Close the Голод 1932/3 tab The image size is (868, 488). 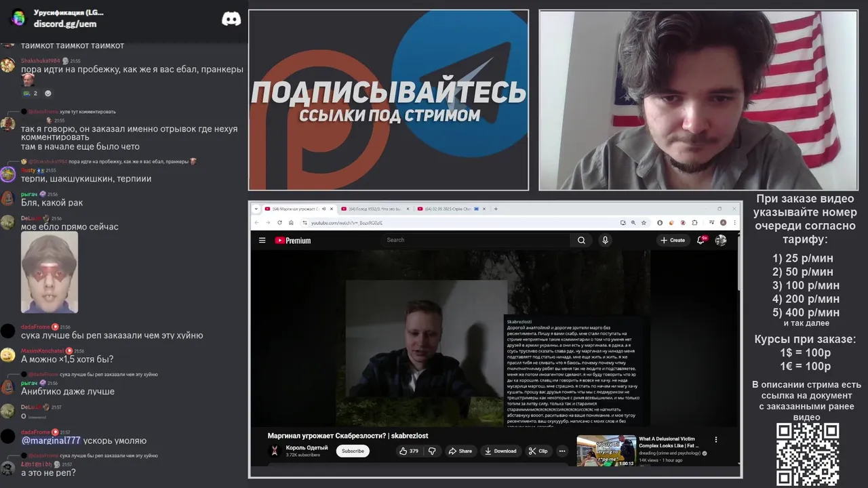tap(408, 209)
